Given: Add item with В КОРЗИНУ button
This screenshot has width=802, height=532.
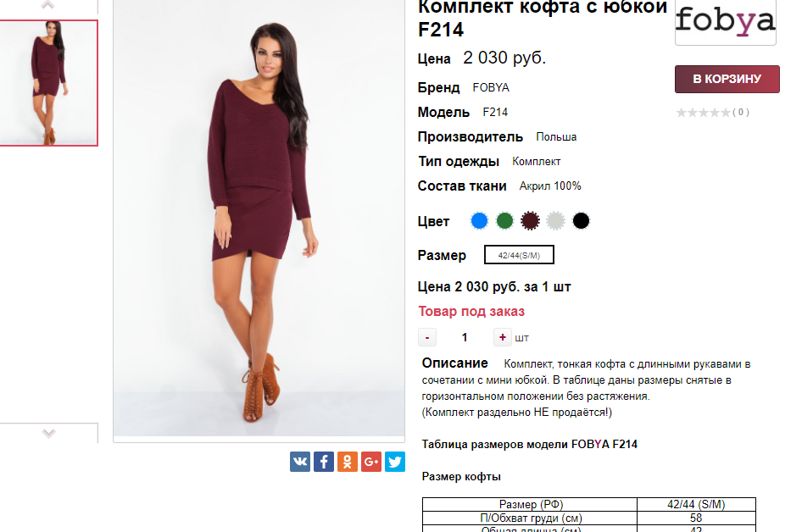Looking at the screenshot, I should point(727,80).
